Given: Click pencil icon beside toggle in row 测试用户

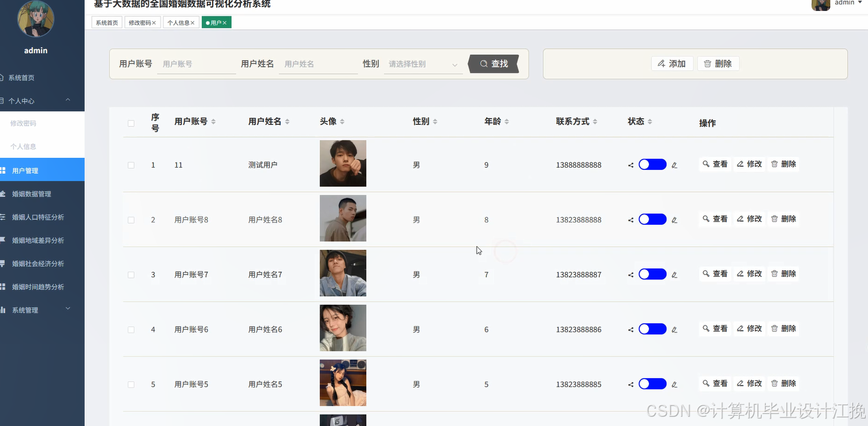Looking at the screenshot, I should (x=674, y=165).
